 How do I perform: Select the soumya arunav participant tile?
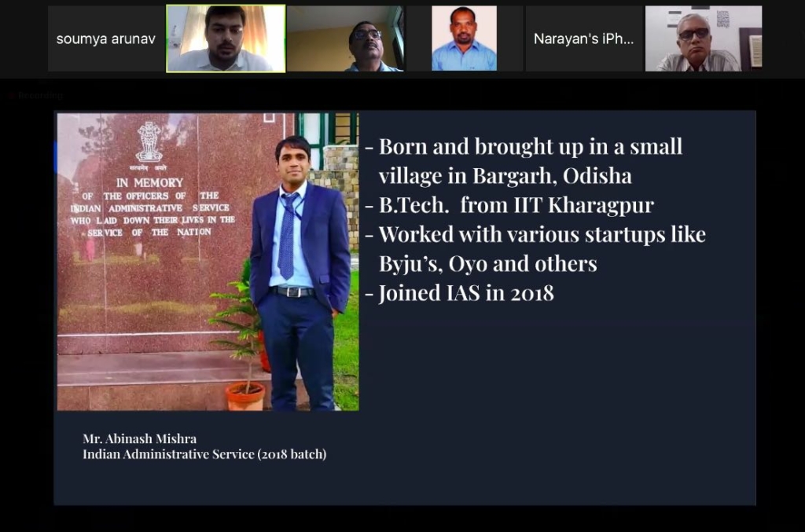pyautogui.click(x=106, y=39)
